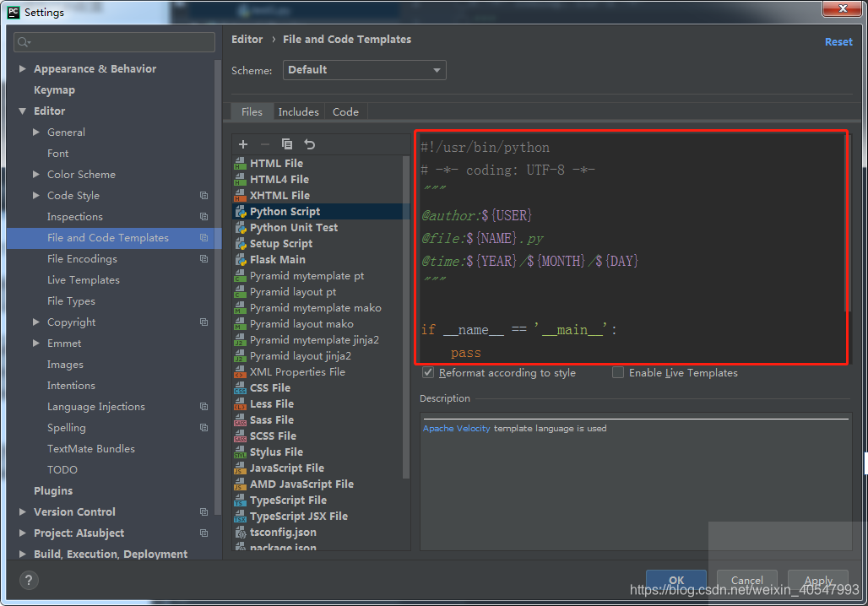Click the Stylus File template icon

(241, 452)
